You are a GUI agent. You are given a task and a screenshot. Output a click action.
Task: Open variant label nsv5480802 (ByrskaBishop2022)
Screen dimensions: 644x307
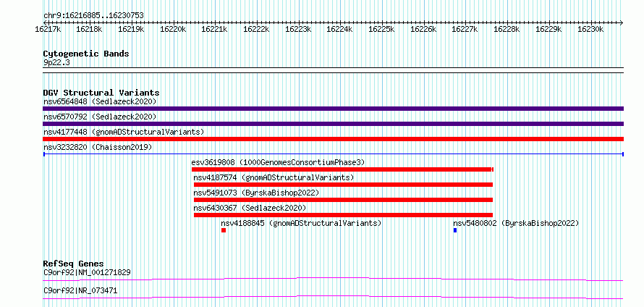pos(516,223)
